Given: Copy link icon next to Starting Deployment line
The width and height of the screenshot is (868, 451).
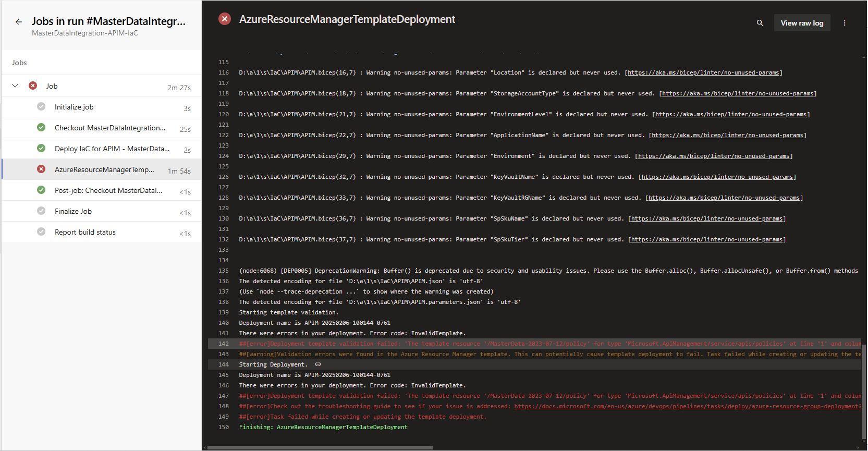Looking at the screenshot, I should [x=318, y=364].
